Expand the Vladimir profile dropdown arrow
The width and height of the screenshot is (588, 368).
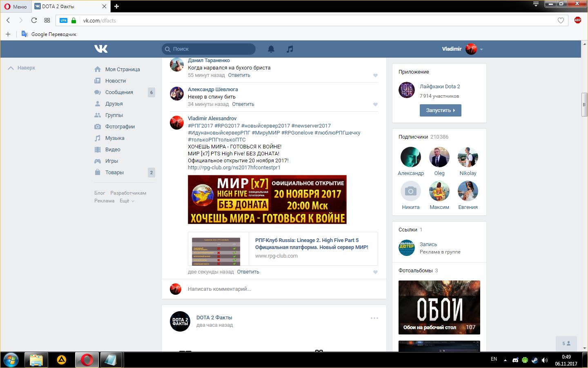click(x=481, y=49)
